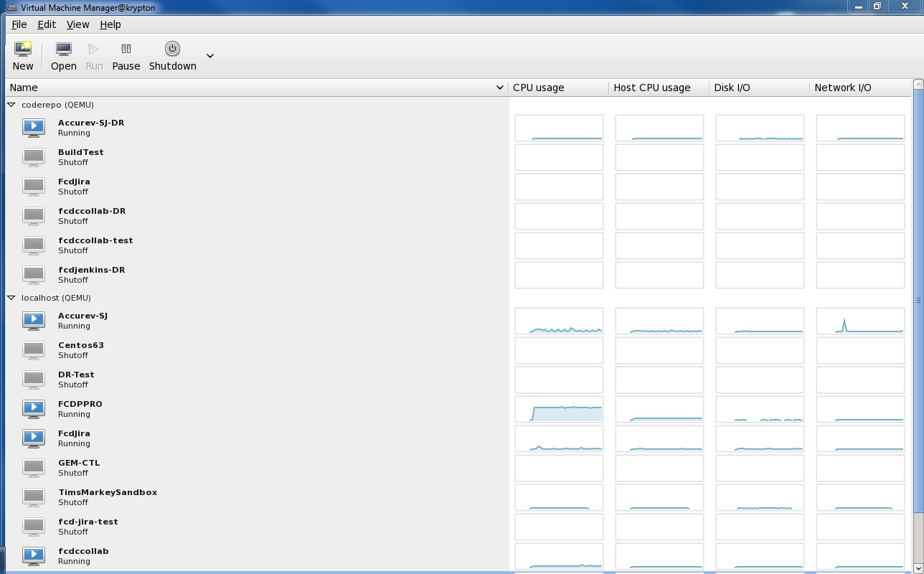Screen dimensions: 924x574
Task: Select the FCDPPRO running VM icon
Action: [34, 409]
